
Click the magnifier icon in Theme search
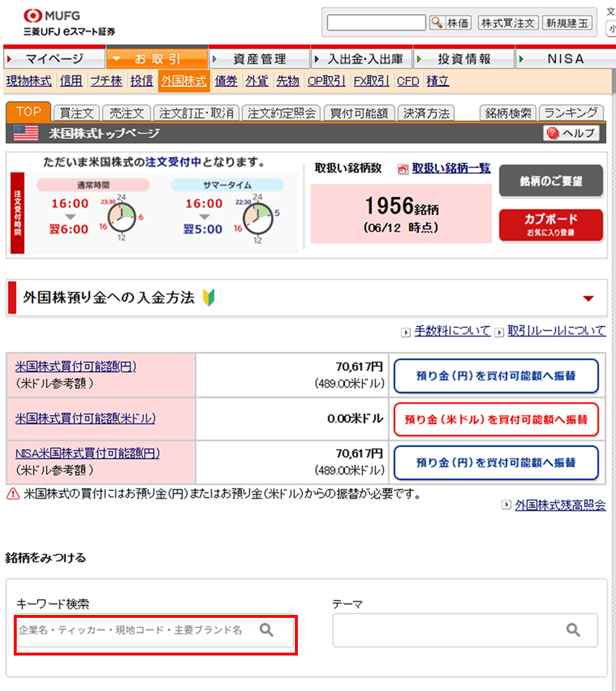[x=573, y=630]
